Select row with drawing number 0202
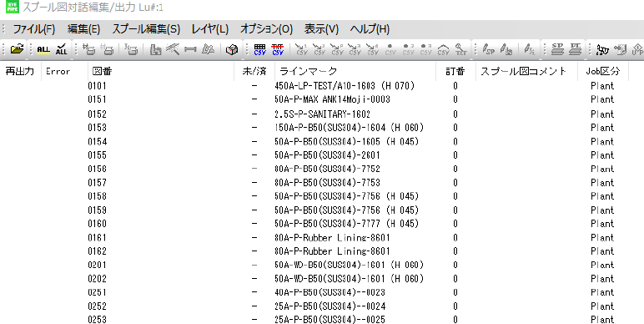The height and width of the screenshot is (324, 644). 98,279
